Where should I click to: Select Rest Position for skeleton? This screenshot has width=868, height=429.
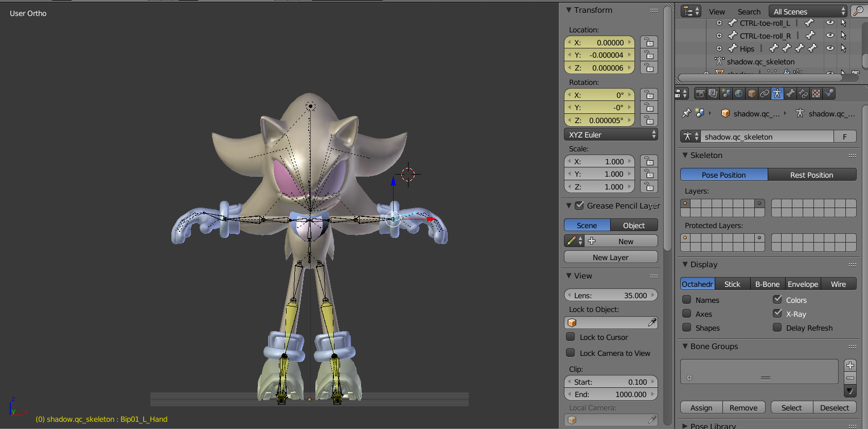pyautogui.click(x=812, y=175)
